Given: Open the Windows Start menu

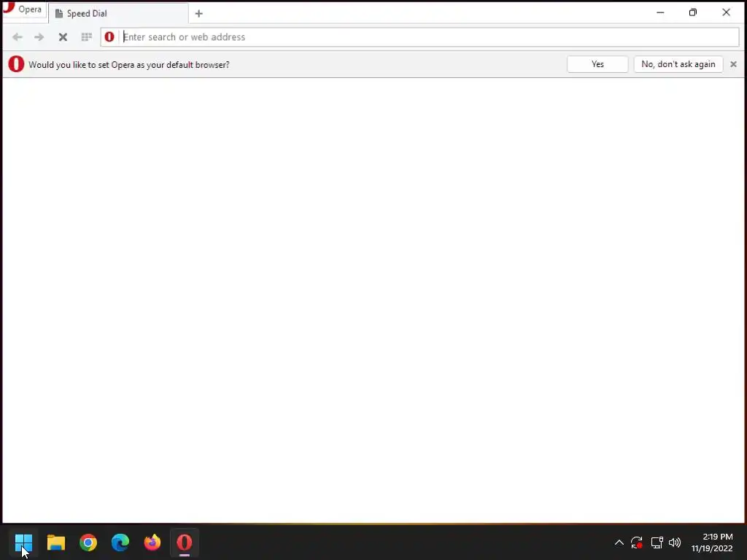Looking at the screenshot, I should pyautogui.click(x=23, y=542).
